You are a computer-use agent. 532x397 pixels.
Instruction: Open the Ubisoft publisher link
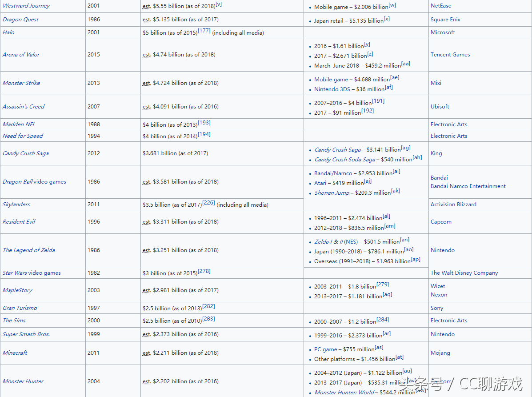coord(440,107)
